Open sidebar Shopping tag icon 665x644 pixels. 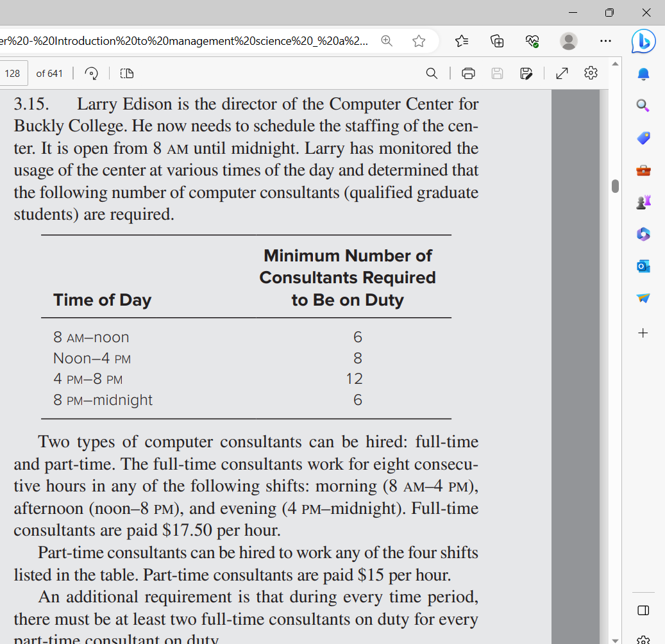643,138
